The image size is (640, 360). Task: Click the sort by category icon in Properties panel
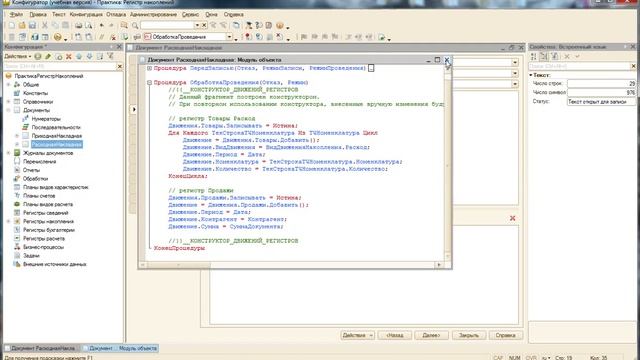click(544, 56)
